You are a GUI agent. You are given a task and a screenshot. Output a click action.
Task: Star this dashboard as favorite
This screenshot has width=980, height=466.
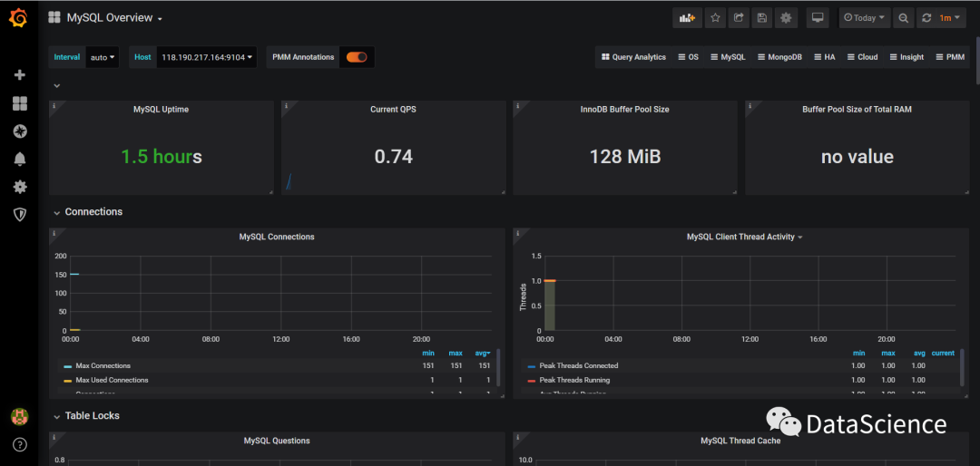[716, 18]
